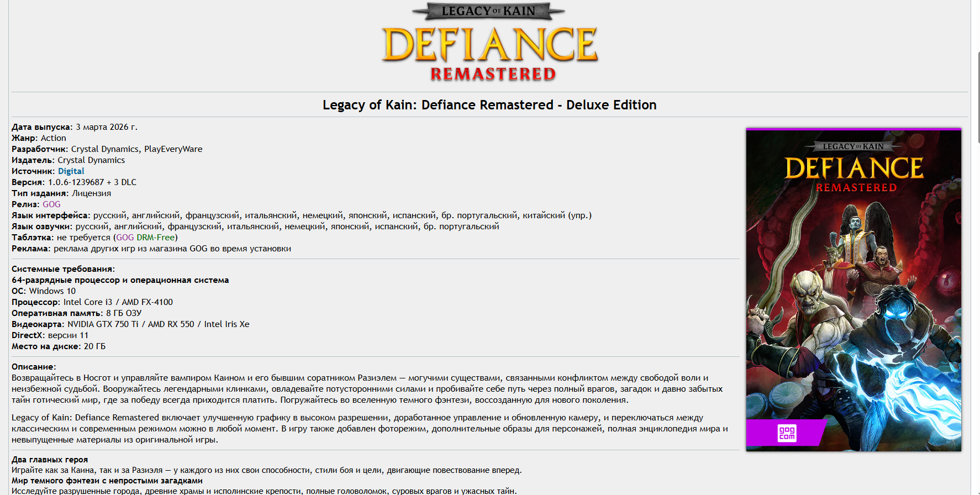The image size is (980, 495).
Task: Click the Legacy of Kain Defiance logo banner
Action: 489,43
